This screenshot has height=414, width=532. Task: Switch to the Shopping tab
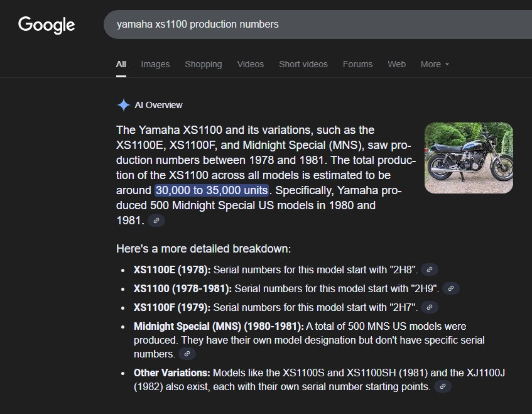click(x=204, y=64)
